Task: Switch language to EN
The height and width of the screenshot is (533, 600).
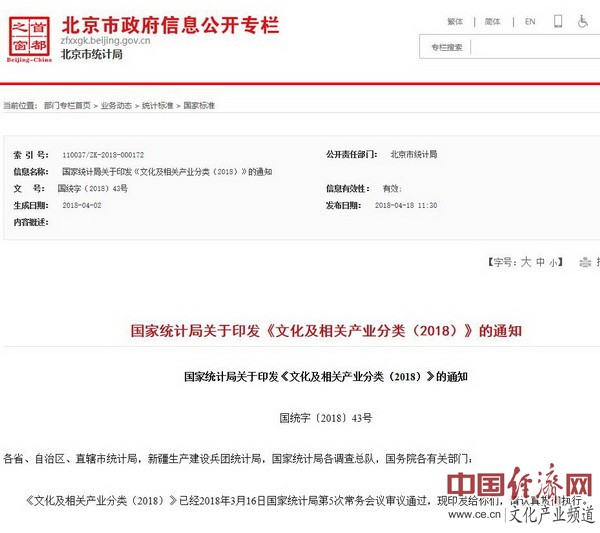Action: coord(530,21)
